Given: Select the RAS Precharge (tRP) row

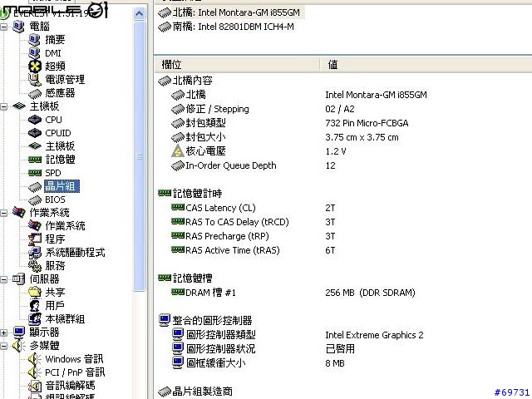Looking at the screenshot, I should [342, 236].
